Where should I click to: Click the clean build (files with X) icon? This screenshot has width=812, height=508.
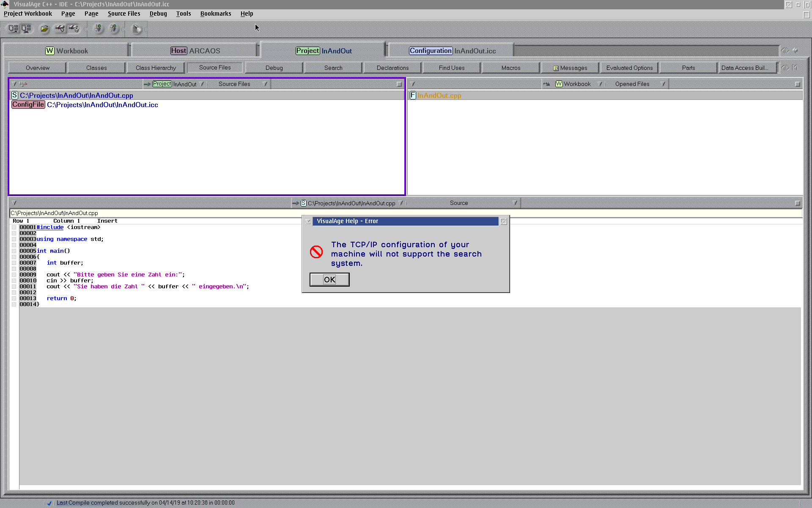click(26, 29)
